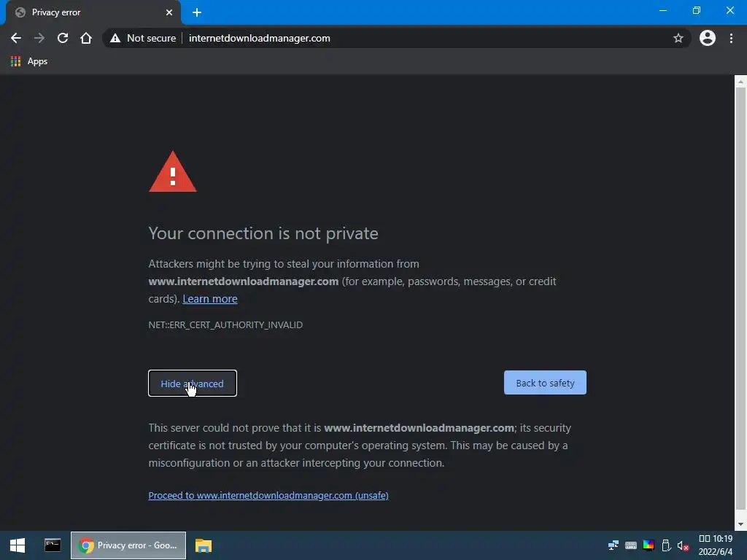Click the Hide advanced button

tap(193, 384)
